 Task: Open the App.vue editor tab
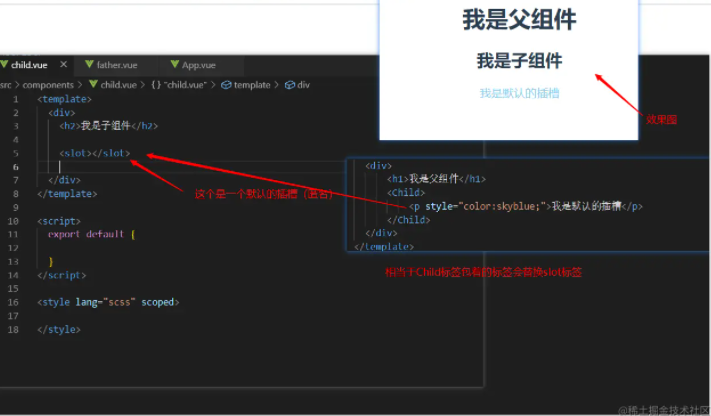[199, 65]
